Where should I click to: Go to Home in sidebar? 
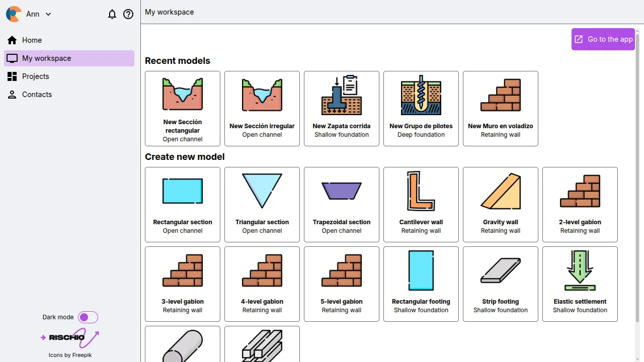coord(32,40)
